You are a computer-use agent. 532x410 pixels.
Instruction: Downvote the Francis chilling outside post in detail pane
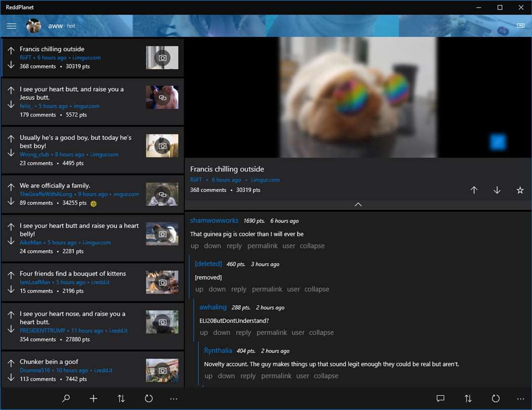497,190
